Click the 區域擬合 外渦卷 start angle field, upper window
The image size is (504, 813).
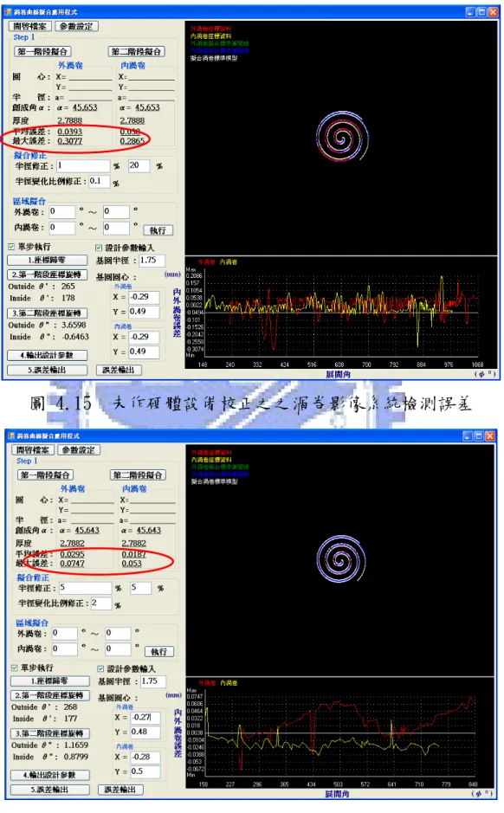[x=61, y=211]
